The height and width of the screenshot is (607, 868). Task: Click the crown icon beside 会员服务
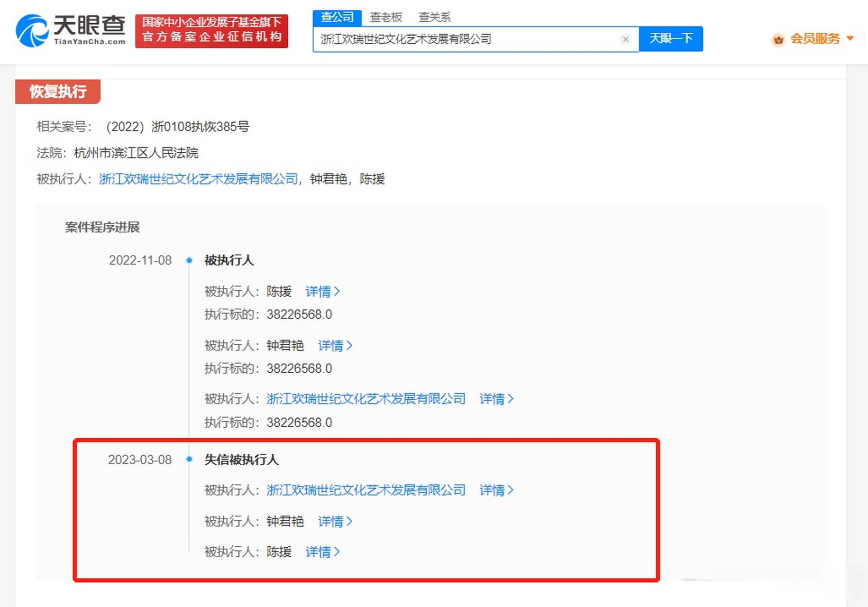(x=778, y=40)
